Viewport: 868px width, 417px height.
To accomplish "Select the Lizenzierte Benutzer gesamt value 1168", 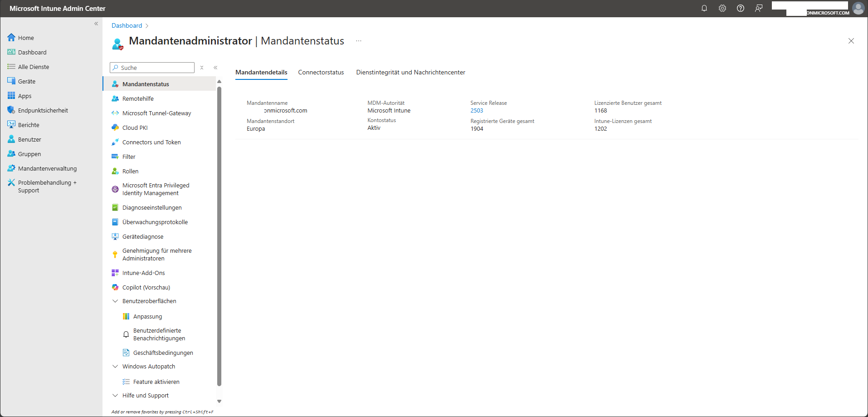I will 600,110.
